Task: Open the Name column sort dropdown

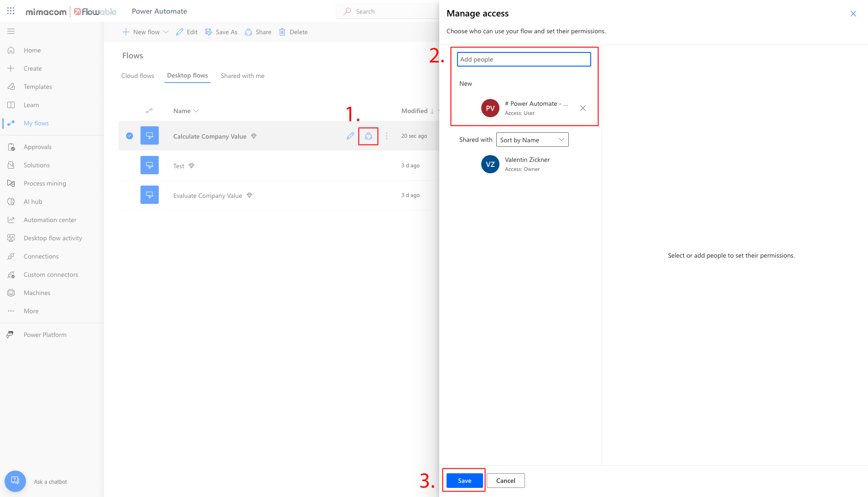Action: click(x=196, y=110)
